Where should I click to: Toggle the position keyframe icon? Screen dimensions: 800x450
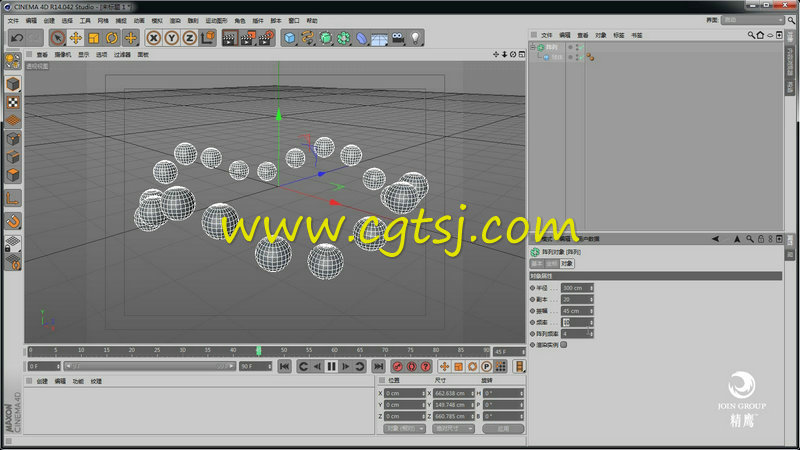tap(444, 366)
